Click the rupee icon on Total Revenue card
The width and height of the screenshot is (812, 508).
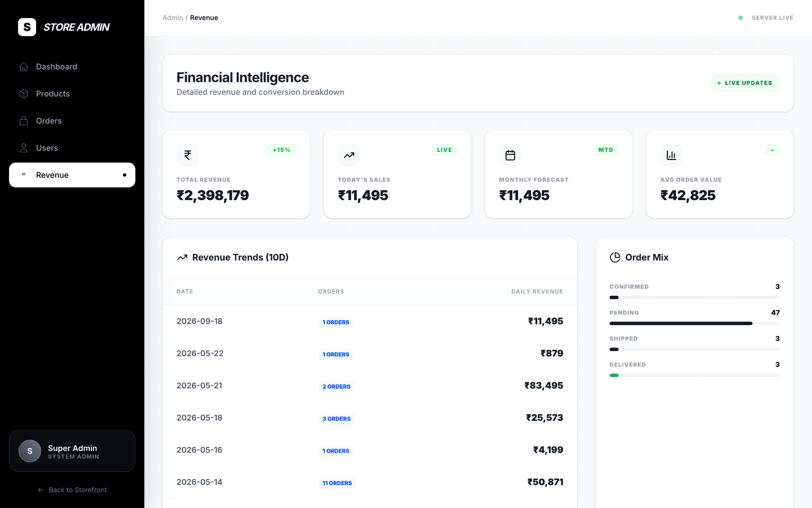tap(188, 155)
